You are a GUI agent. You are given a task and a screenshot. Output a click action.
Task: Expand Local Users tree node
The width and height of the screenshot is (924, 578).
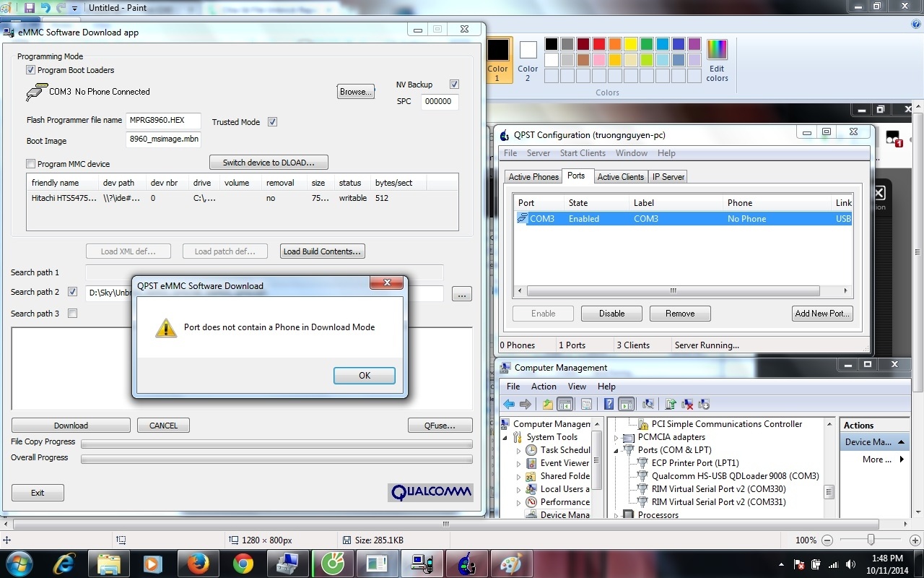518,489
